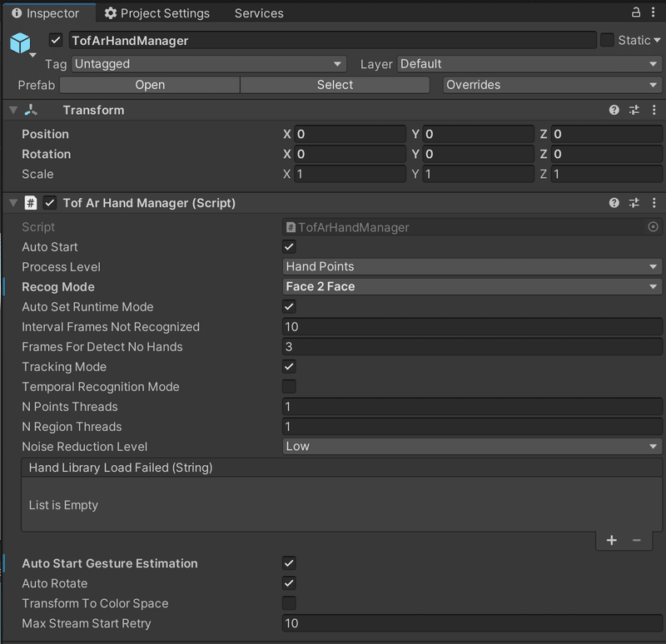Remove a list entry with the minus icon
The image size is (666, 644).
tap(636, 541)
